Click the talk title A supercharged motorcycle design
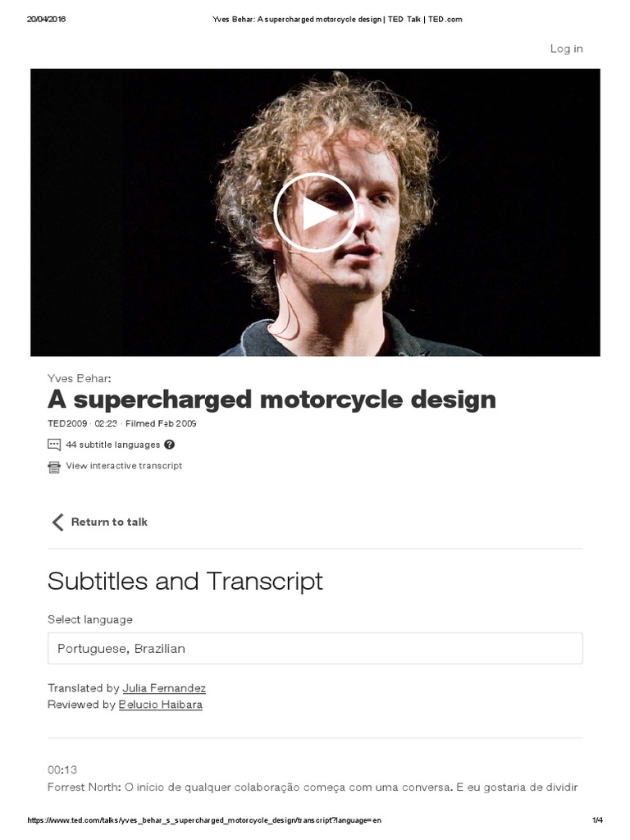 (272, 399)
